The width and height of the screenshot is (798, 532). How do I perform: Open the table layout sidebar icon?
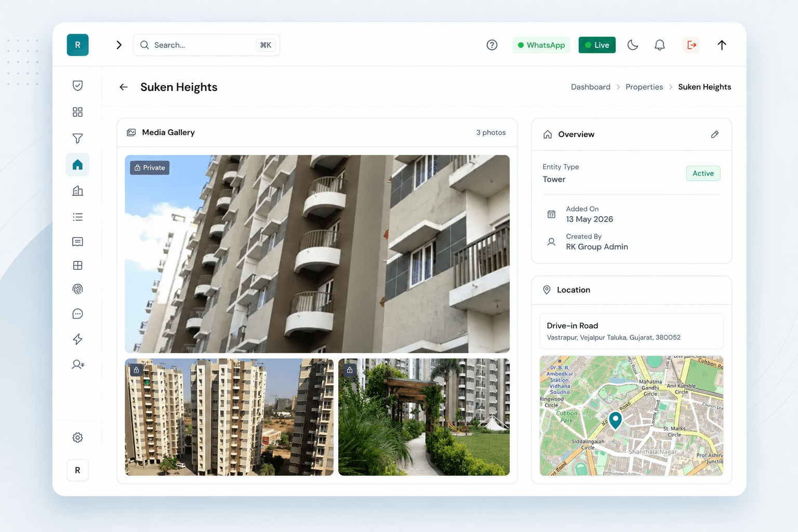pos(77,265)
